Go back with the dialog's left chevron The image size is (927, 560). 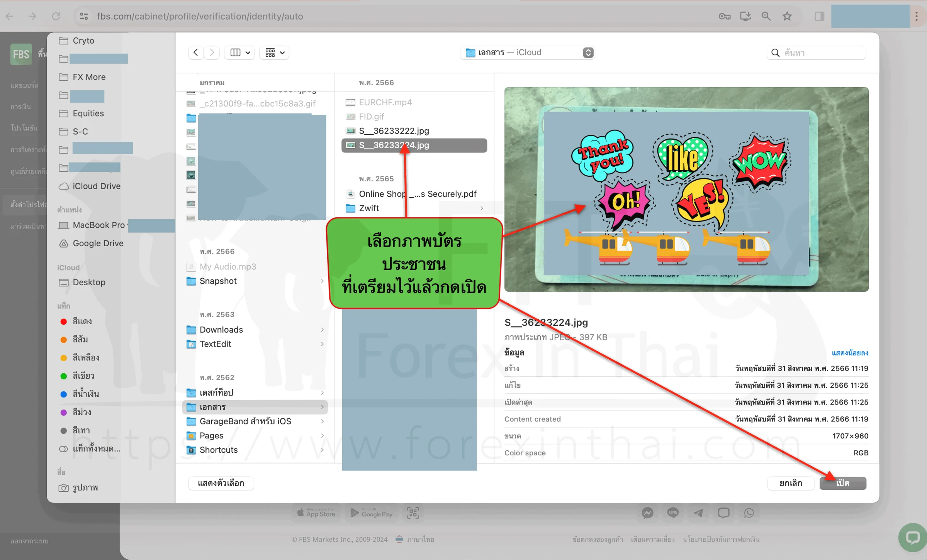click(196, 52)
